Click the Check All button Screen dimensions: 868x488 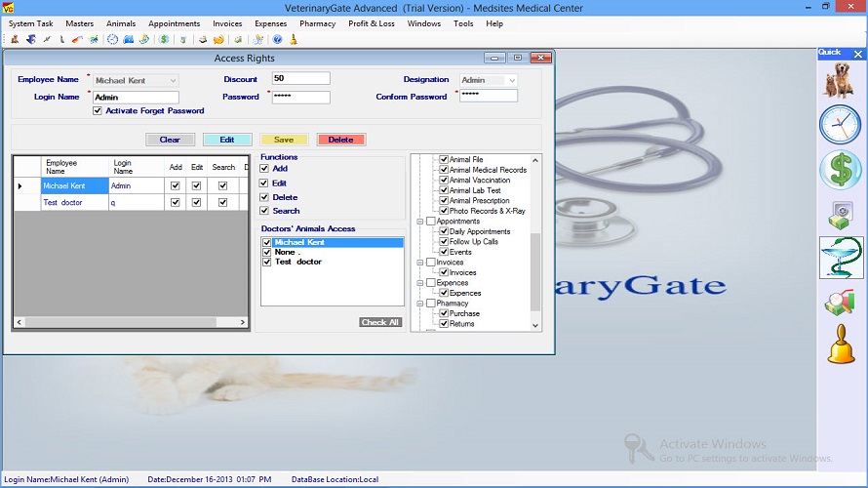pyautogui.click(x=380, y=322)
